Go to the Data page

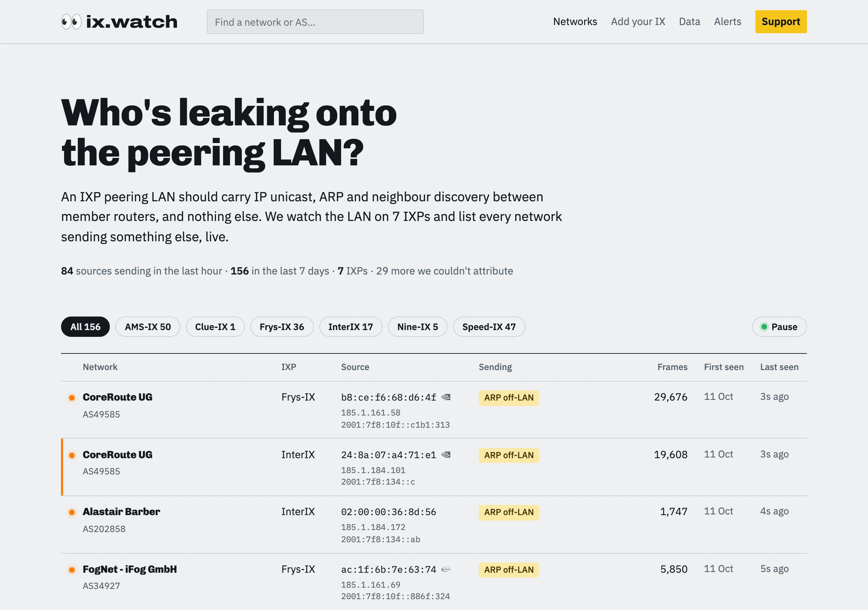coord(689,22)
